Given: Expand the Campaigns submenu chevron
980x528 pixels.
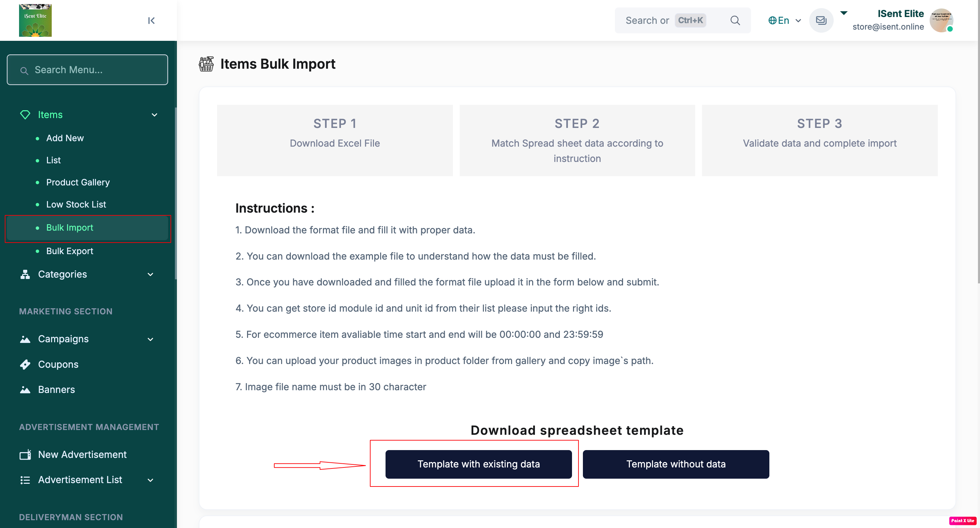Looking at the screenshot, I should click(151, 339).
